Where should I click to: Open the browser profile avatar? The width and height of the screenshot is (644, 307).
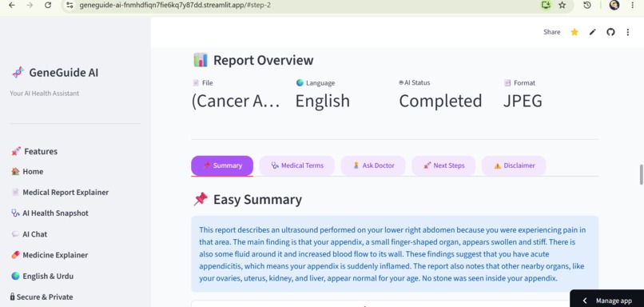click(614, 5)
